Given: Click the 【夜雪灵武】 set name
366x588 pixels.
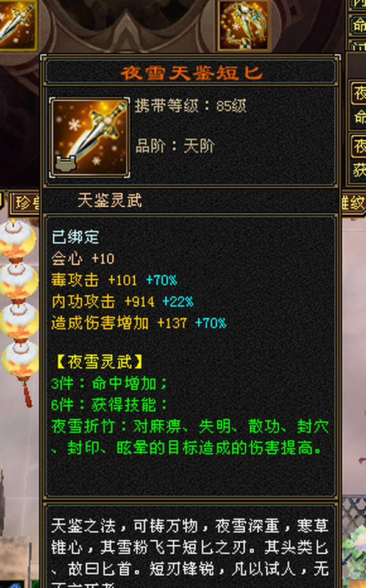Looking at the screenshot, I should [99, 362].
